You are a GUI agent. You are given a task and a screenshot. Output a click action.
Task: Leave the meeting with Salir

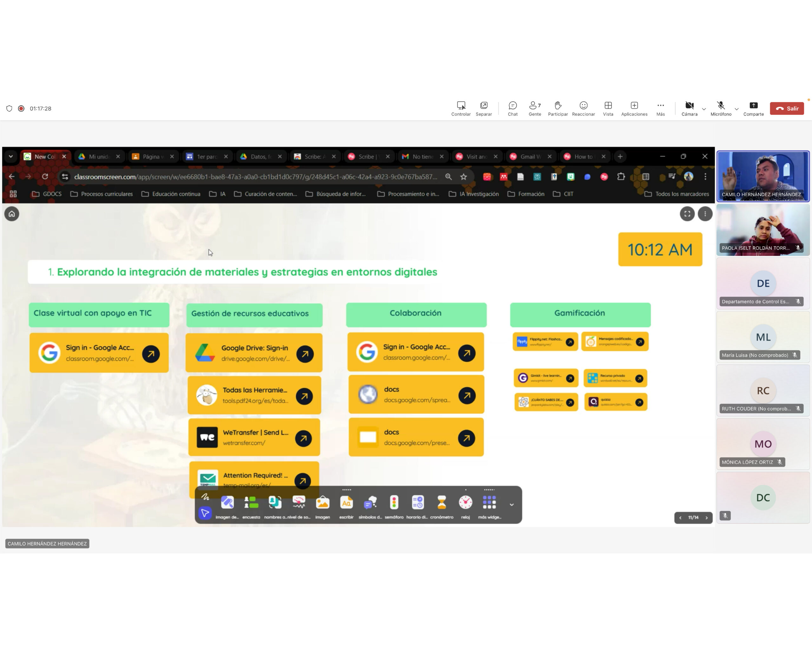click(x=787, y=109)
